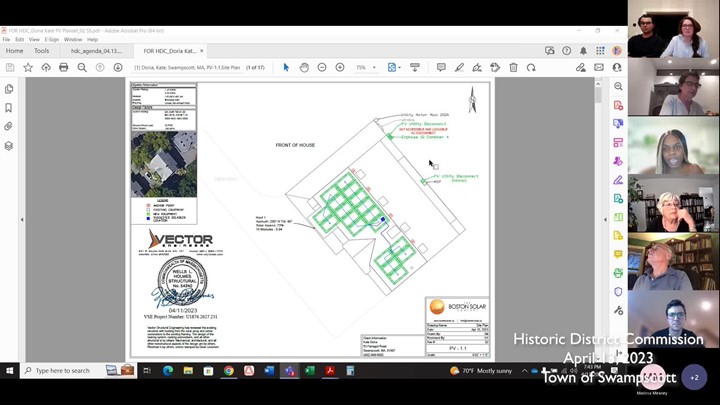720x405 pixels.
Task: Close the FOR HDC_Doria Kat document tab
Action: [x=202, y=51]
